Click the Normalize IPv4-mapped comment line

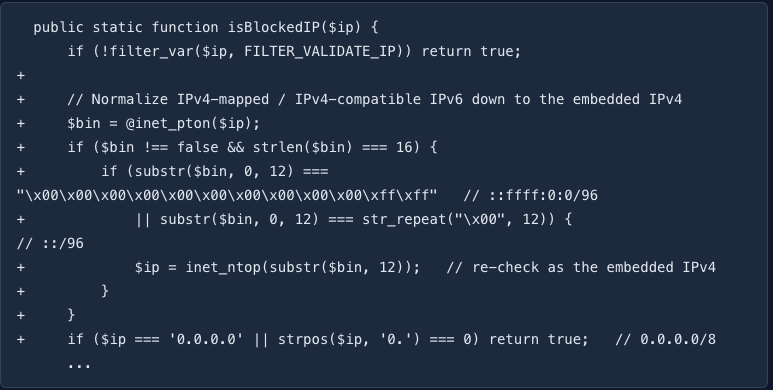pyautogui.click(x=375, y=99)
